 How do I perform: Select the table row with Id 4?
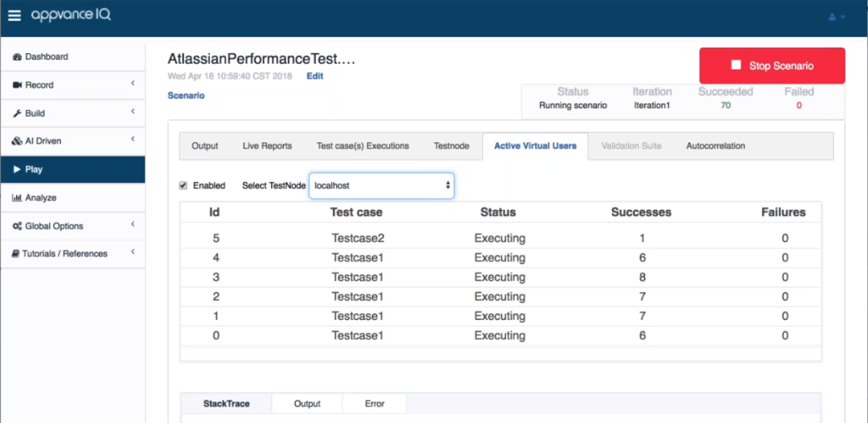point(501,258)
